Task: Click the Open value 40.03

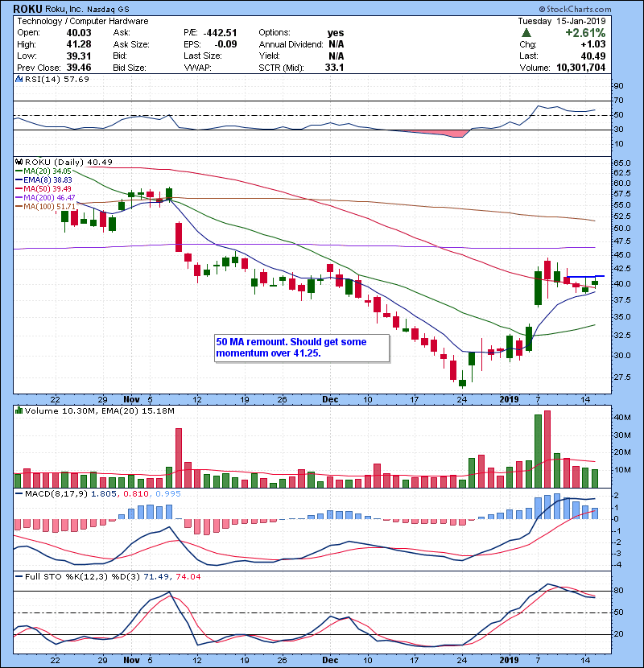Action: coord(79,33)
